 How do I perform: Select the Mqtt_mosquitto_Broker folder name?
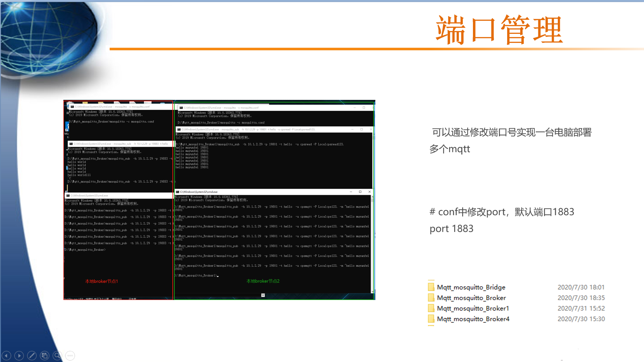[x=471, y=298]
